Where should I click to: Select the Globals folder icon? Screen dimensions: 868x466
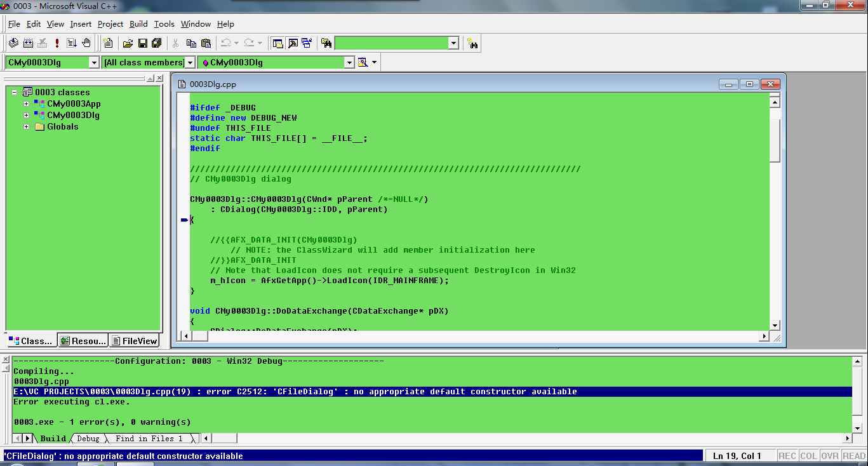(39, 126)
